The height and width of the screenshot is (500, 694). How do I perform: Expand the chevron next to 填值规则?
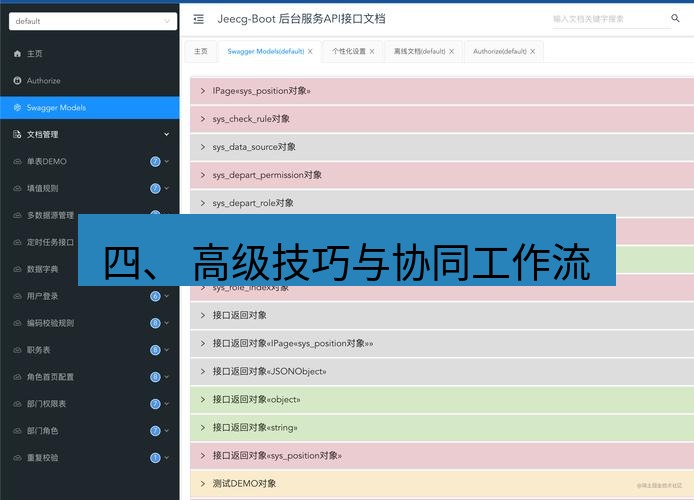pos(167,188)
